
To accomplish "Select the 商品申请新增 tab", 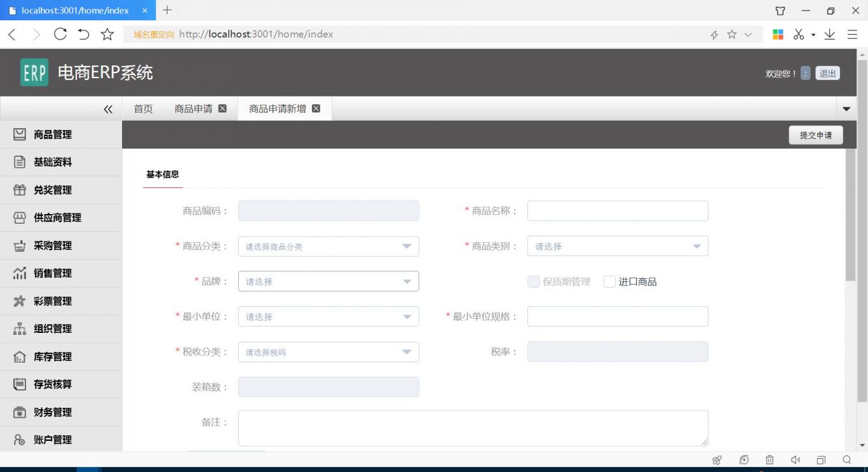I will click(x=278, y=109).
